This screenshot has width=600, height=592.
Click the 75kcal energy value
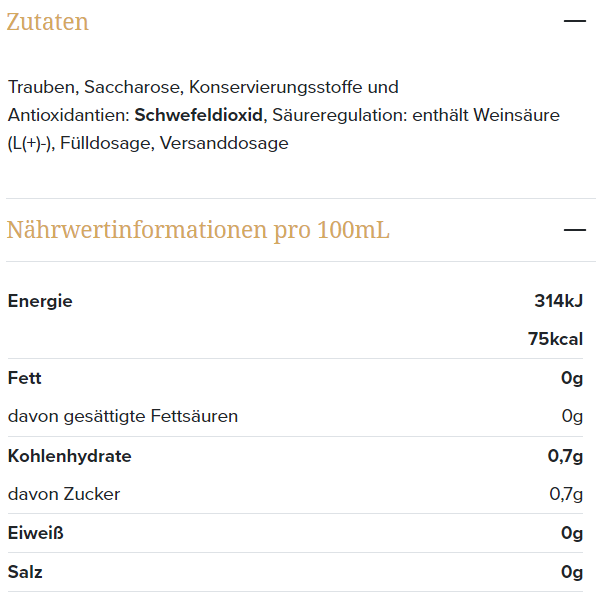click(x=555, y=339)
